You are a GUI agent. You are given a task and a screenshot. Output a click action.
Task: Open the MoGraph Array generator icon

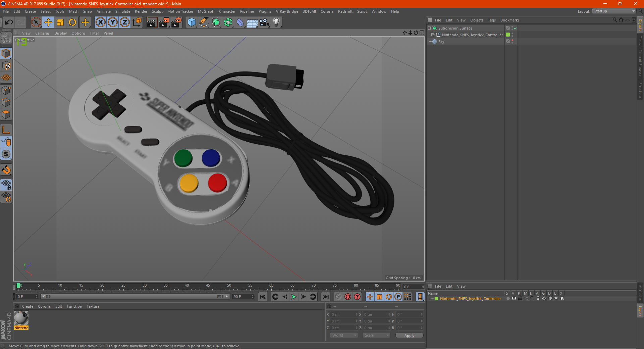coord(228,22)
